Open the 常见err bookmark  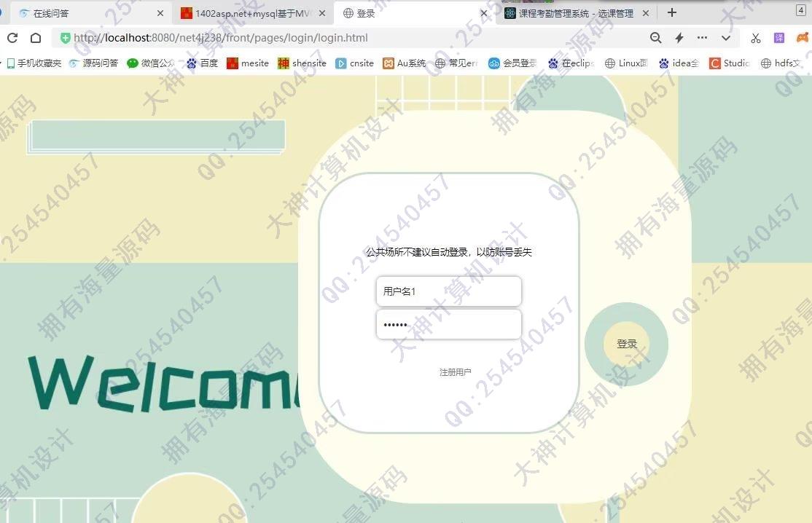456,63
